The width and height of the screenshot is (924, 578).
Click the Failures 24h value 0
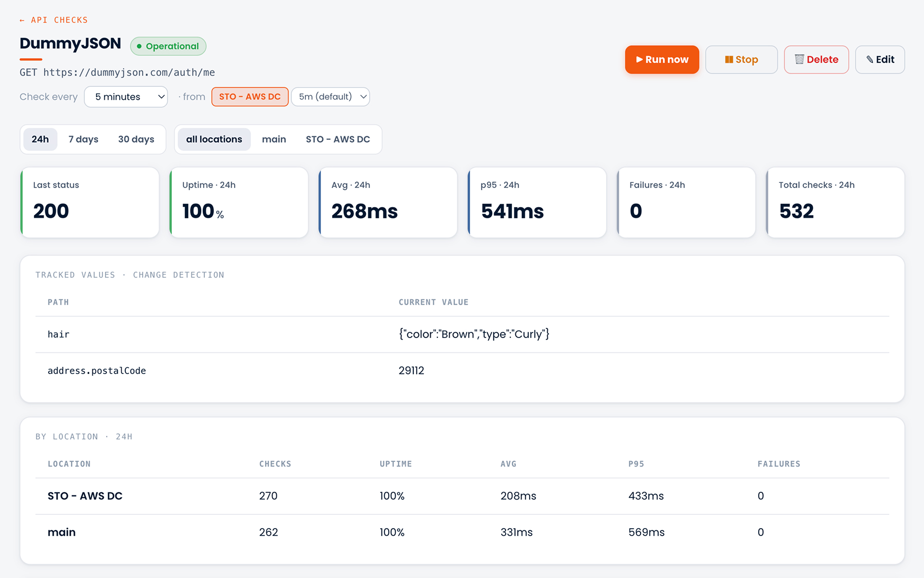[x=636, y=211]
